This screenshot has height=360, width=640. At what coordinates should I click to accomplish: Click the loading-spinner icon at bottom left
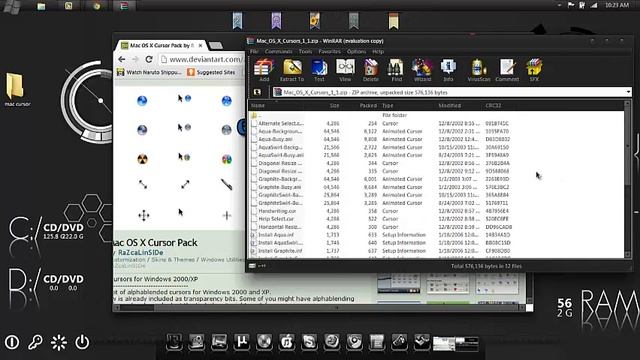pyautogui.click(x=59, y=342)
